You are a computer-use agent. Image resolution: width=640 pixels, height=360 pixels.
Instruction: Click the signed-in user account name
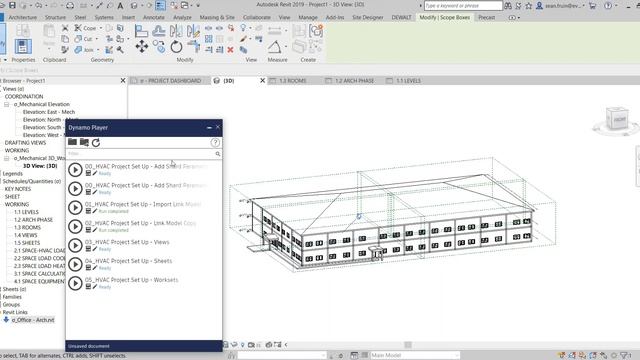(x=564, y=6)
